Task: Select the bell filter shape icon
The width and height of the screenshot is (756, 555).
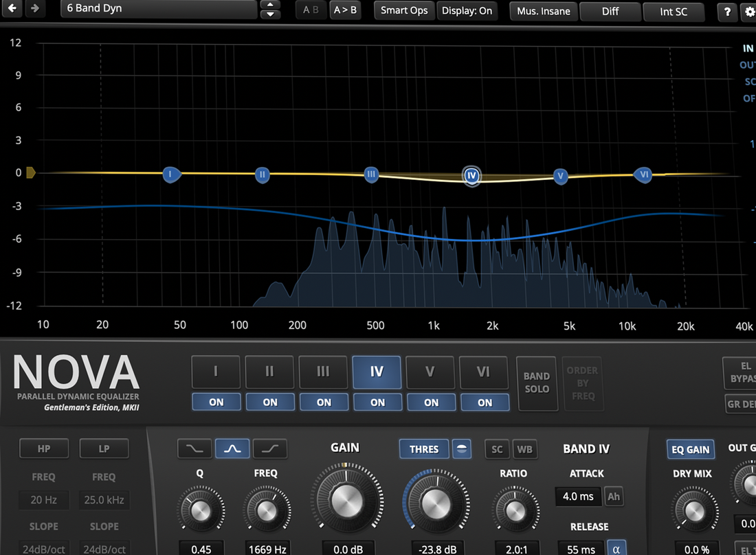Action: 232,449
